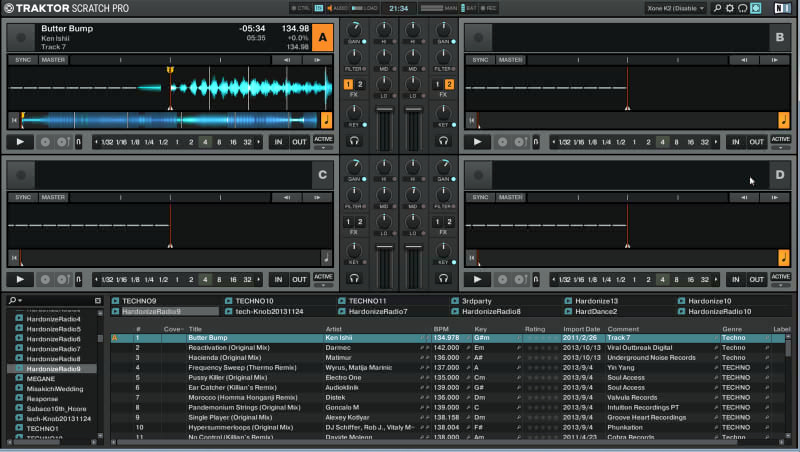Click Deck A tempo bend right arrow
The width and height of the screenshot is (800, 452).
tap(317, 60)
